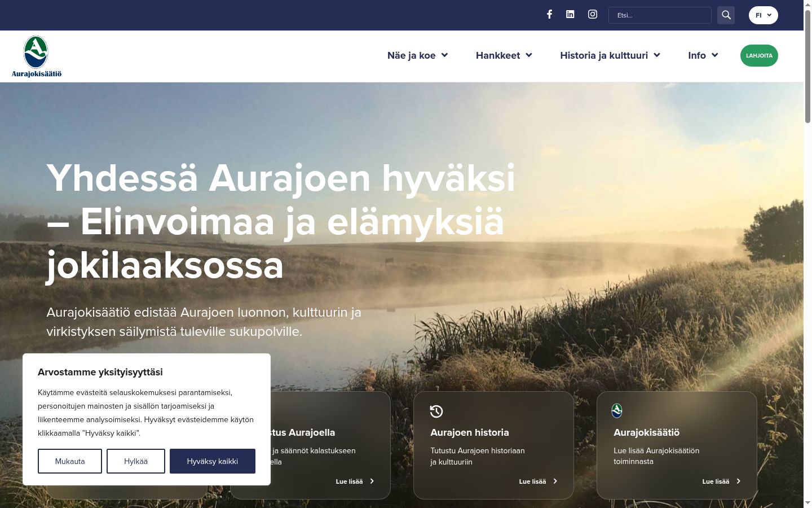Image resolution: width=812 pixels, height=508 pixels.
Task: Click the Aurajoen historia card title
Action: click(x=470, y=432)
